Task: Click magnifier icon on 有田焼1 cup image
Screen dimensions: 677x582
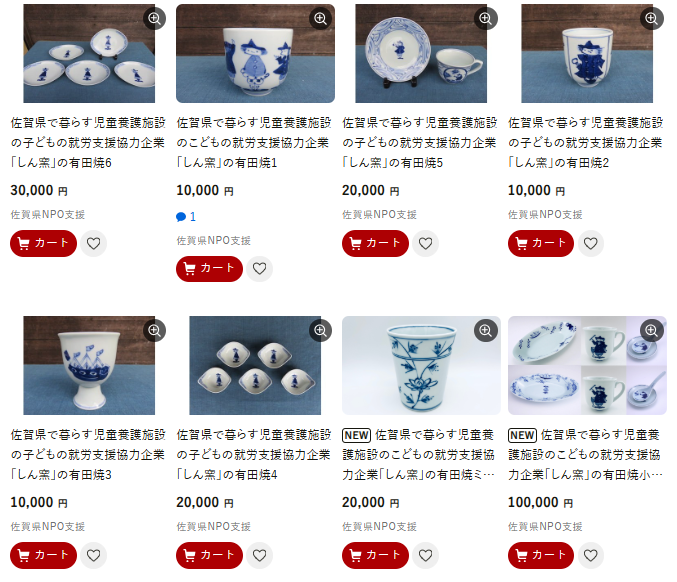Action: pos(320,19)
